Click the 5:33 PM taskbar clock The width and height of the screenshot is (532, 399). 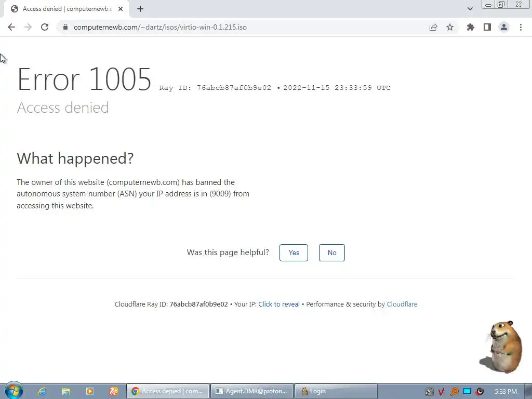[506, 392]
